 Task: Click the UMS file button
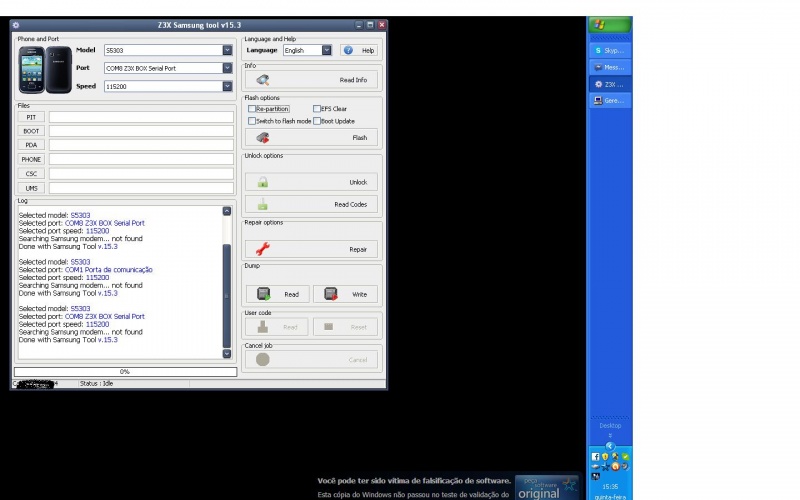pyautogui.click(x=31, y=188)
